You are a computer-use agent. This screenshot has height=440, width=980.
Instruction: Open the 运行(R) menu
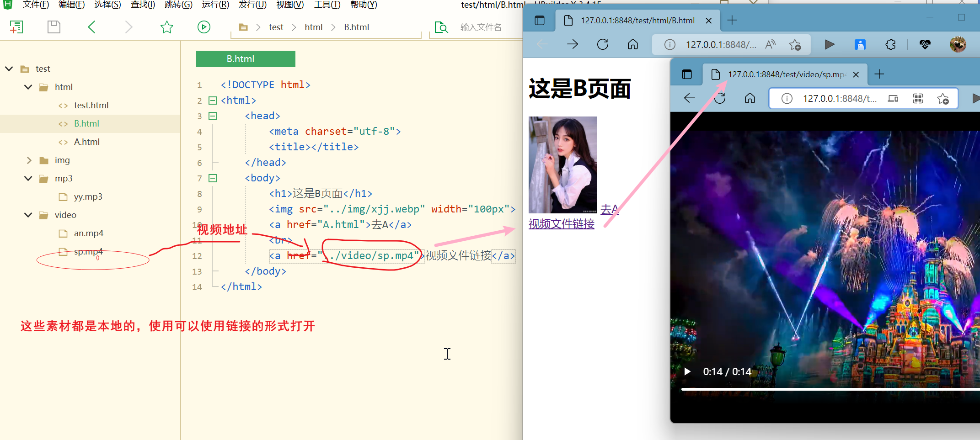click(215, 5)
